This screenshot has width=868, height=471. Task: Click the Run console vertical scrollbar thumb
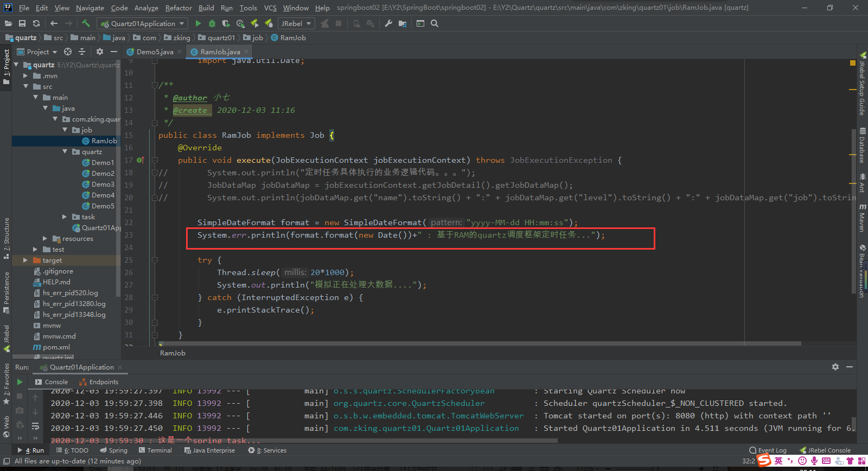click(853, 423)
